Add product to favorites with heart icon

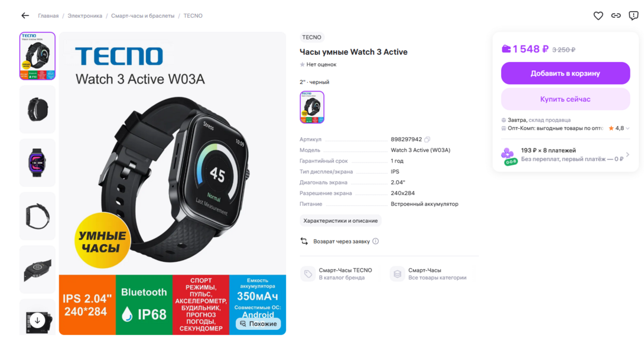tap(598, 15)
